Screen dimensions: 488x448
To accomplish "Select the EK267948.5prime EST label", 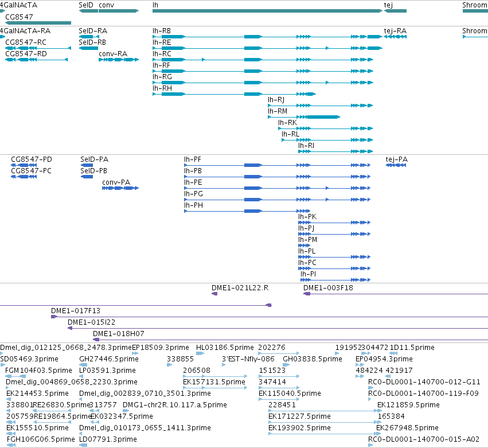I will click(x=407, y=428).
